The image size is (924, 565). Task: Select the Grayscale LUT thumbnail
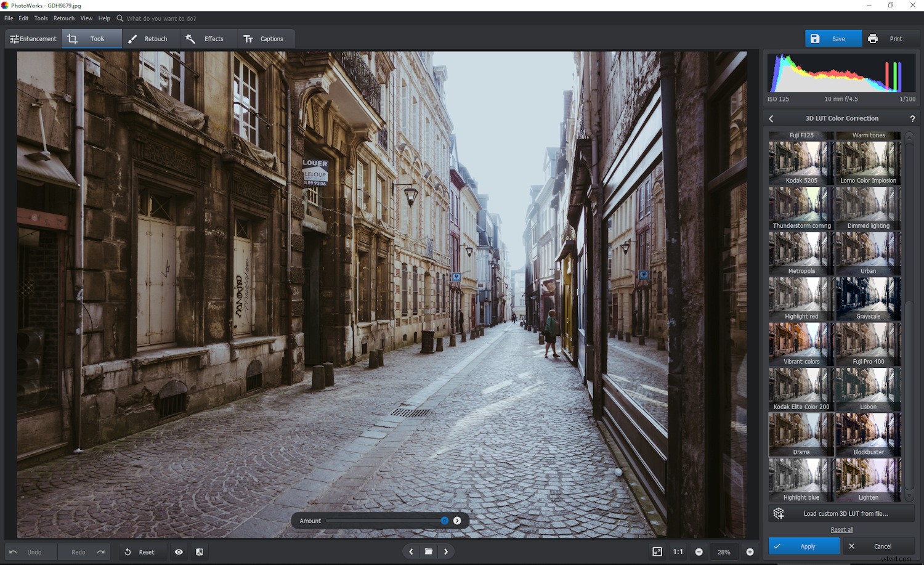click(x=868, y=298)
